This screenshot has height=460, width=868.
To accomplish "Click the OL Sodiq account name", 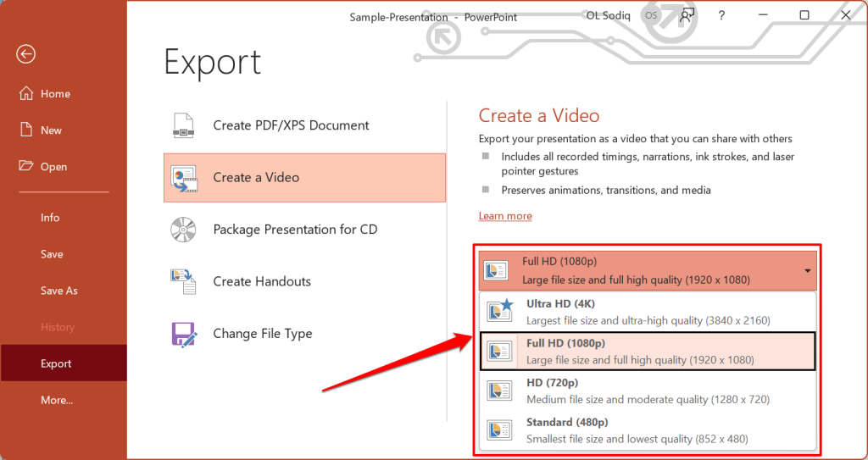I will [609, 15].
